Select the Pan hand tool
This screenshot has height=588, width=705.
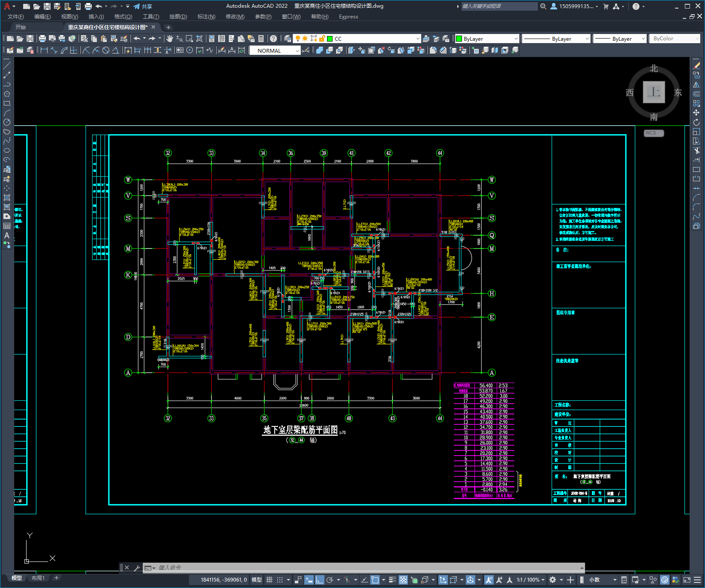tap(170, 39)
